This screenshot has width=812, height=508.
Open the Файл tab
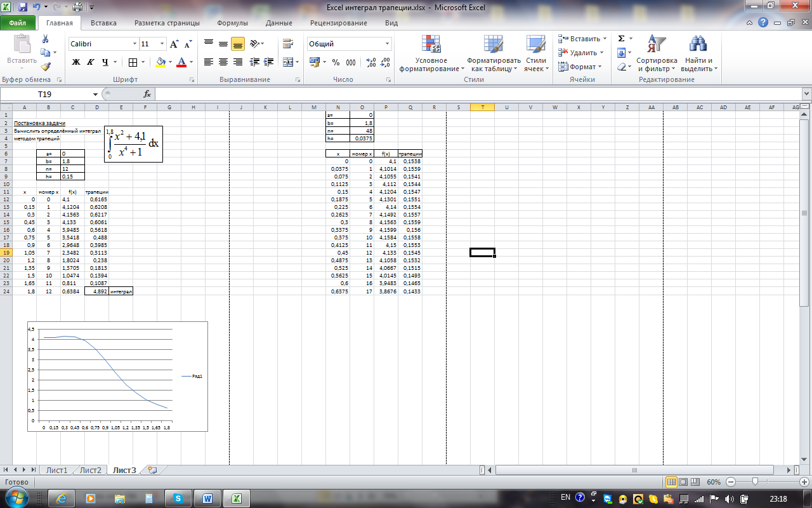[x=18, y=23]
